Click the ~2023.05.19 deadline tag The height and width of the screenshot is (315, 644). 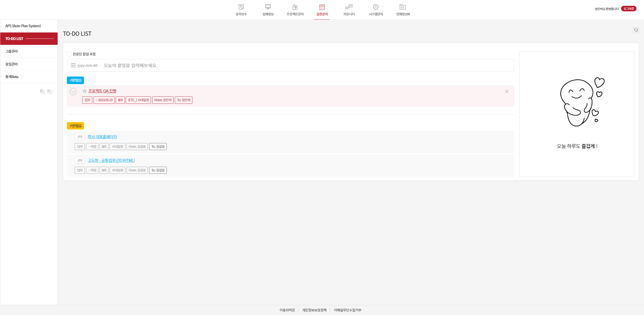point(104,100)
